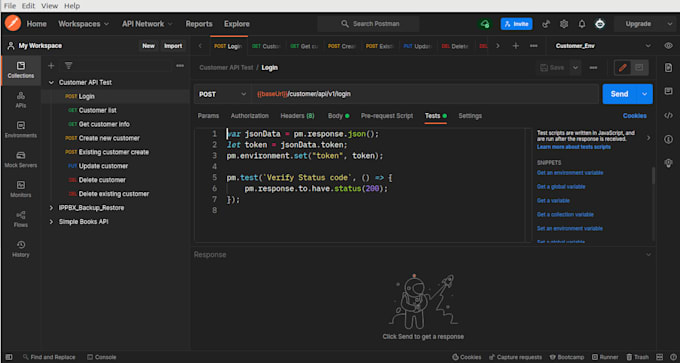Open the APIs sidebar panel
The height and width of the screenshot is (363, 680).
[20, 100]
